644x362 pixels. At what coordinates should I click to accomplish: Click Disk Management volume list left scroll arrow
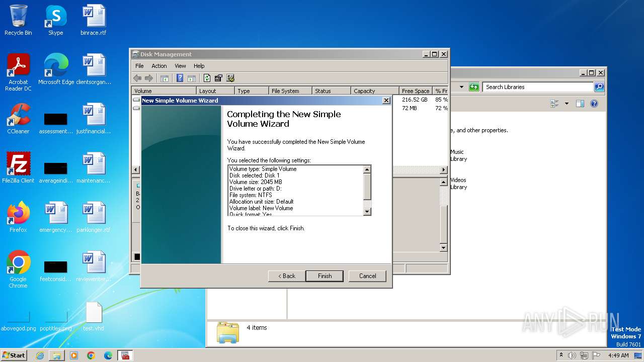coord(135,170)
